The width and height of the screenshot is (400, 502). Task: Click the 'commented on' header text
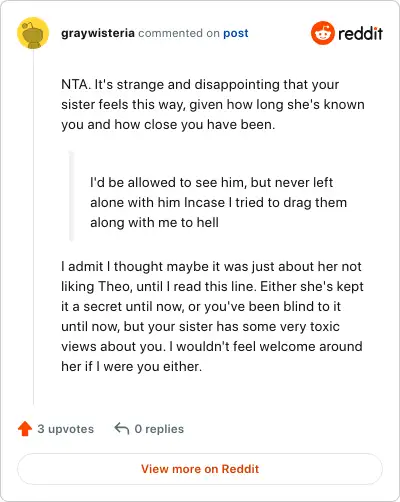pos(179,33)
